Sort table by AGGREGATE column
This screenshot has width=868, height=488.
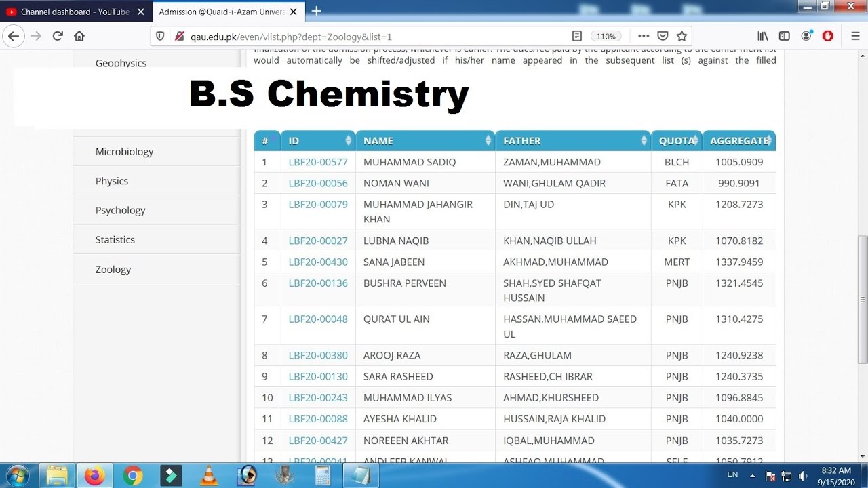pos(739,140)
